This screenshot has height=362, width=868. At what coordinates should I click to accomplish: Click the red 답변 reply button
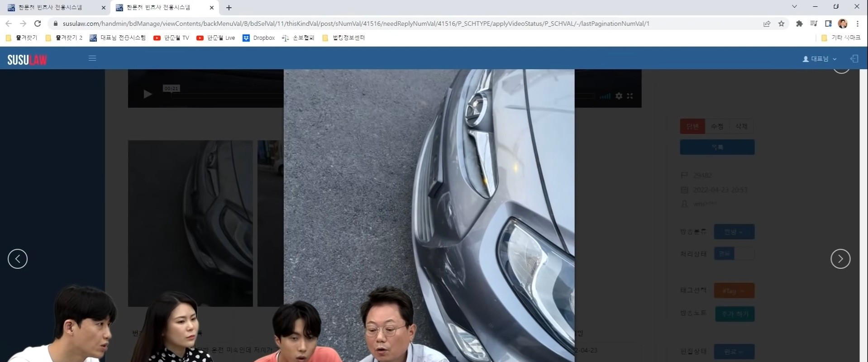point(692,126)
